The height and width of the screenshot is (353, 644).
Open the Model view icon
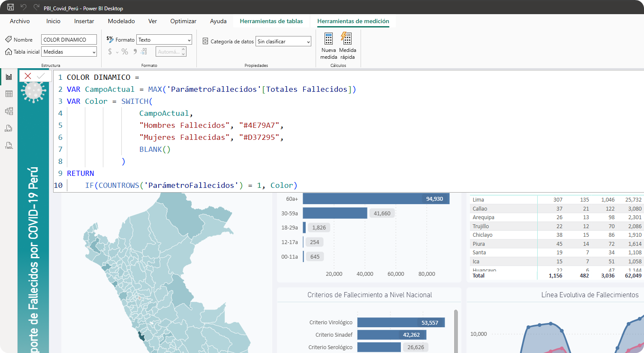9,111
